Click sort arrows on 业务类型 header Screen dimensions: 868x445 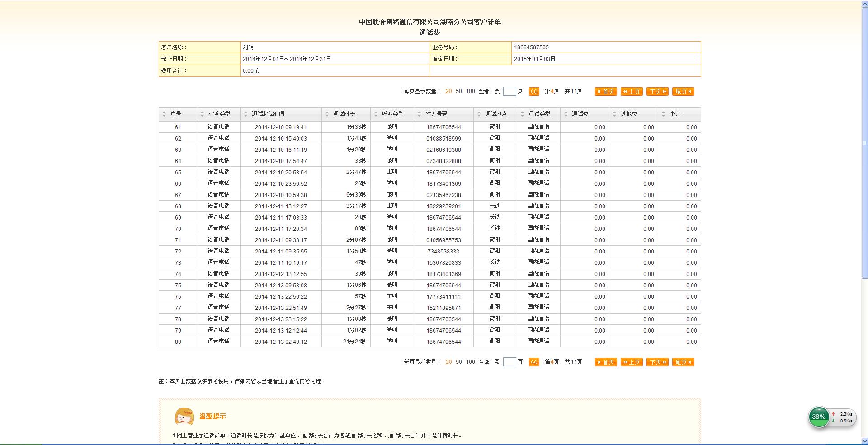coord(202,114)
